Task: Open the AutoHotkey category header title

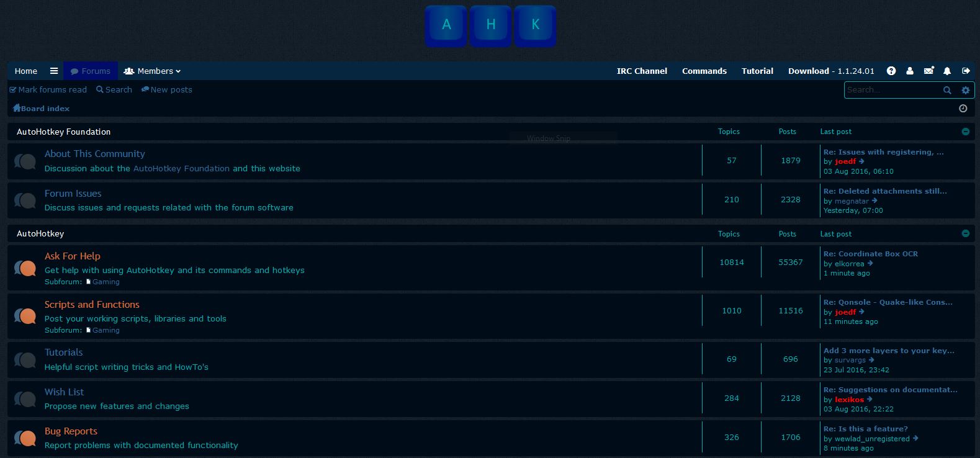Action: (x=40, y=233)
